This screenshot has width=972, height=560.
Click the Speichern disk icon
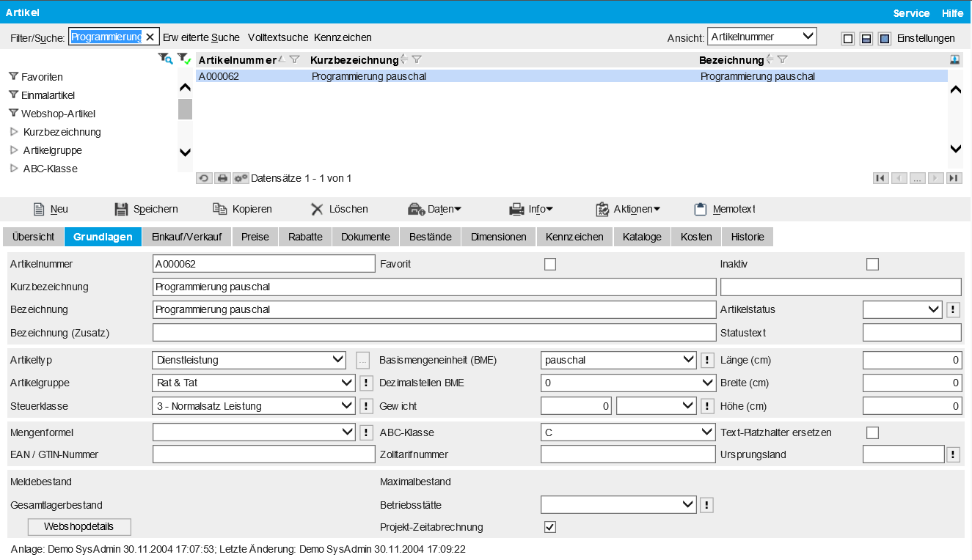pyautogui.click(x=122, y=209)
